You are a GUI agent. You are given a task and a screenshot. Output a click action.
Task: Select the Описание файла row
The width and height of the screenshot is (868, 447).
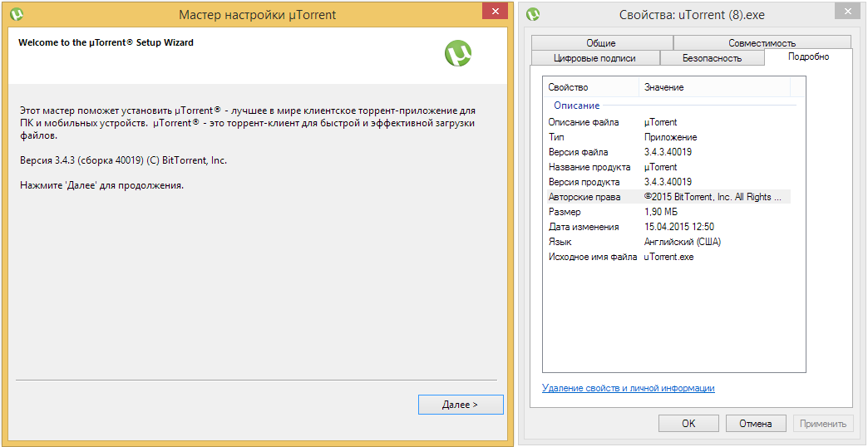(667, 122)
